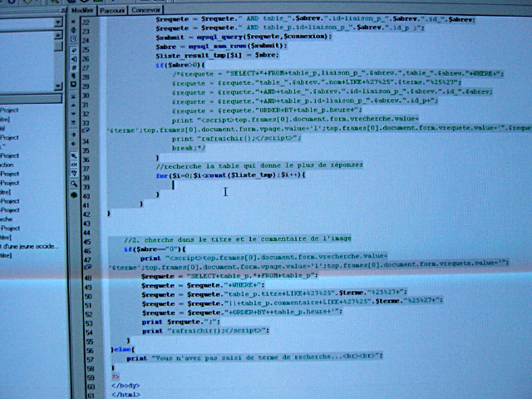Click the left panel scrollbar up arrow
The height and width of the screenshot is (399, 532).
(x=58, y=35)
